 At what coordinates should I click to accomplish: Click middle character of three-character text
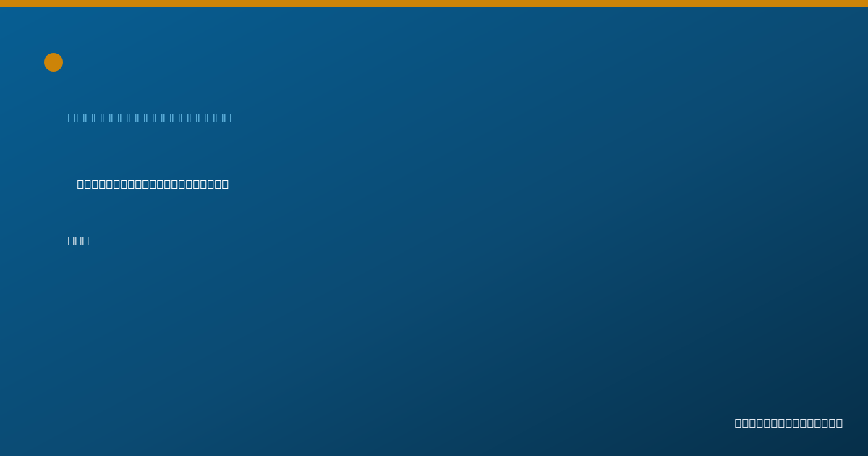[x=78, y=240]
